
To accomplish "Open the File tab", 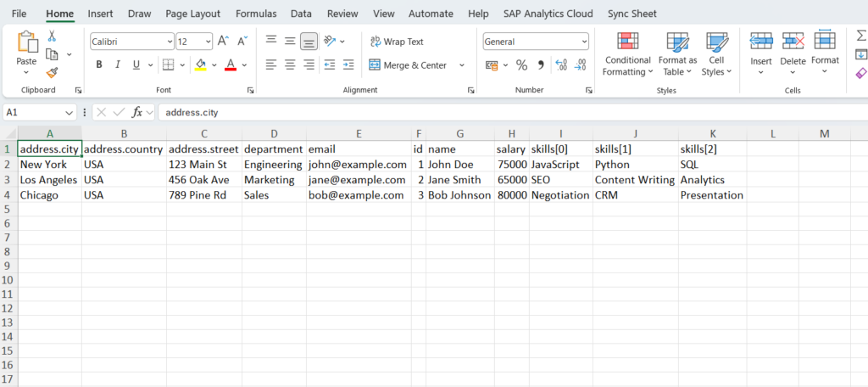I will [19, 14].
